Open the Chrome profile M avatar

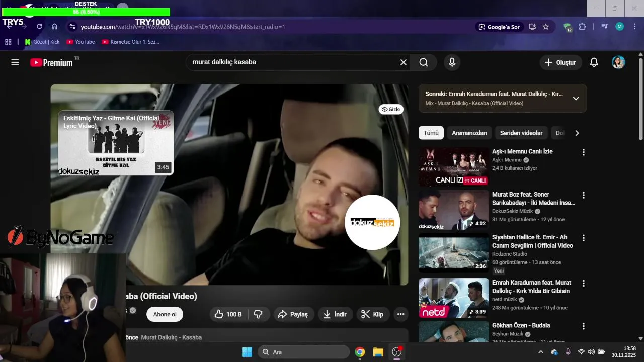tap(619, 27)
